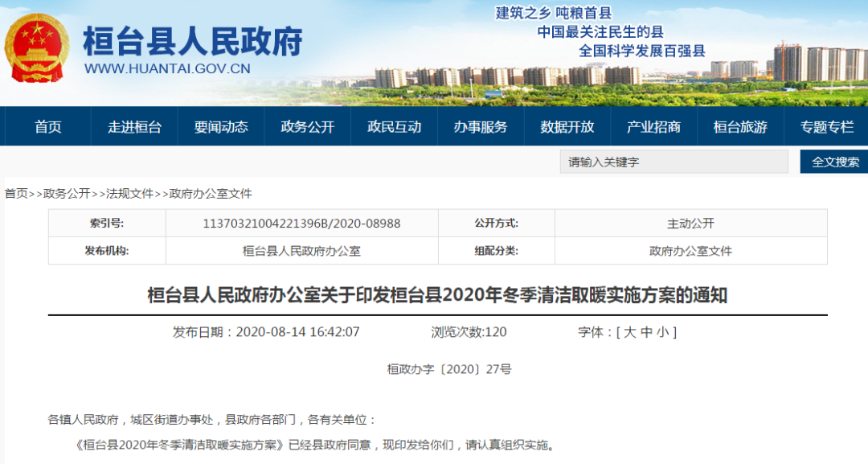Open the 走进桓台 menu item
Screen dimensions: 868x464
(134, 127)
